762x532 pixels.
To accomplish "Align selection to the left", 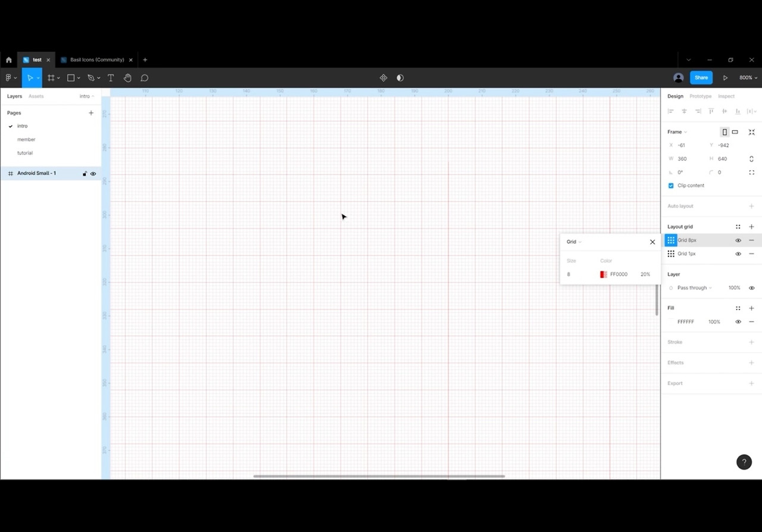I will click(671, 111).
